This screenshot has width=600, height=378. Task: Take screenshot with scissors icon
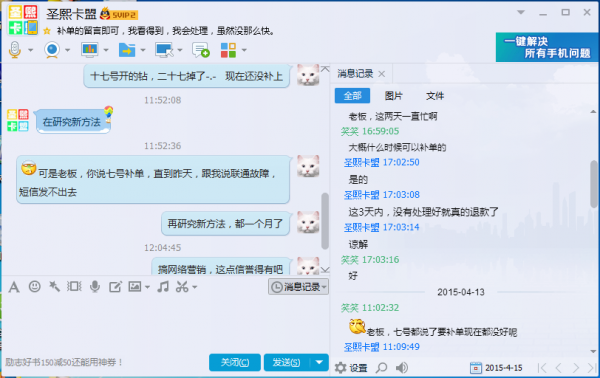[182, 287]
